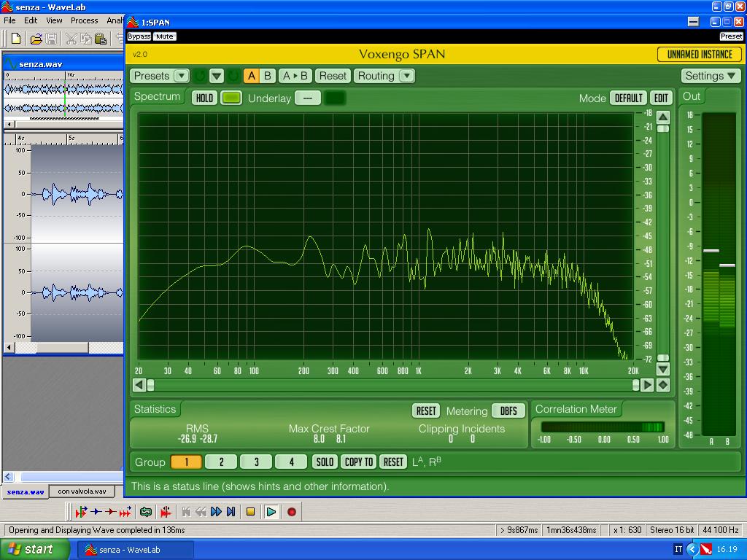The height and width of the screenshot is (560, 747).
Task: Click the spectrum frequency scroll left arrow
Action: point(139,385)
